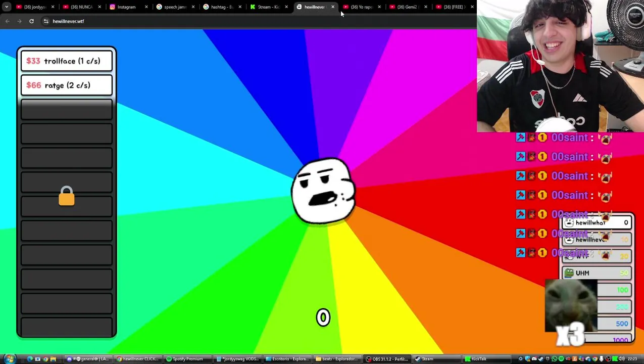Viewport: 644px width, 364px height.
Task: Click the streamer webcam overlay
Action: [560, 66]
